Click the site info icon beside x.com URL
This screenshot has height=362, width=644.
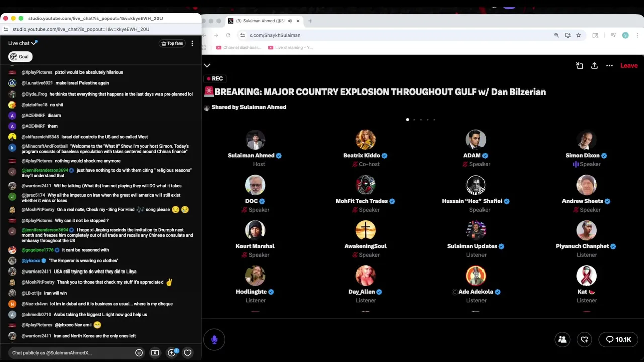pyautogui.click(x=243, y=35)
